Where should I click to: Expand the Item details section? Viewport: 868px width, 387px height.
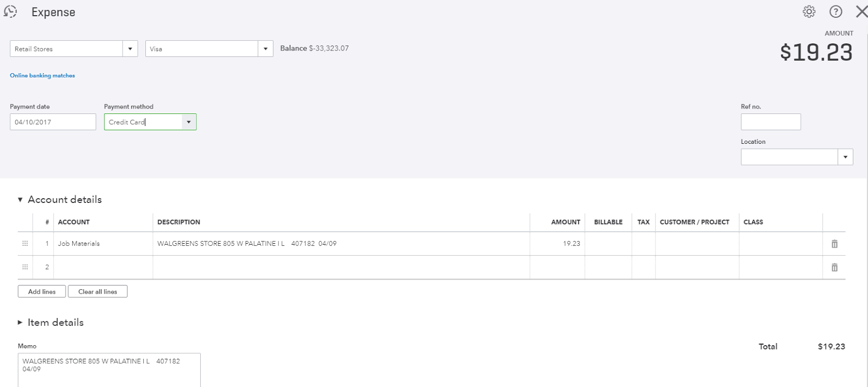coord(20,322)
